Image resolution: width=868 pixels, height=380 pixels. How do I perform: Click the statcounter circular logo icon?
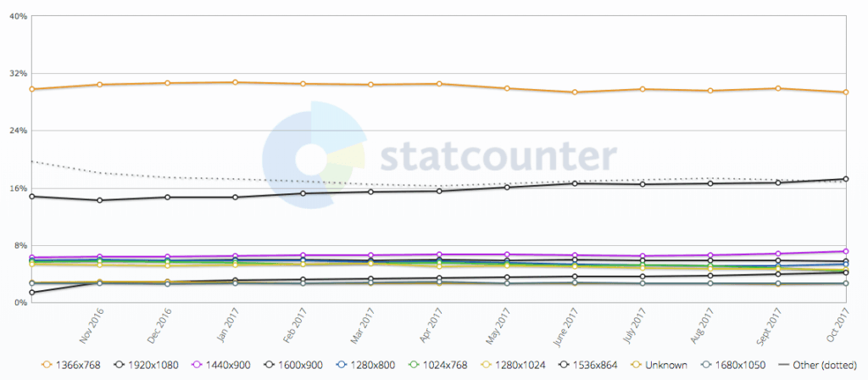[x=313, y=154]
